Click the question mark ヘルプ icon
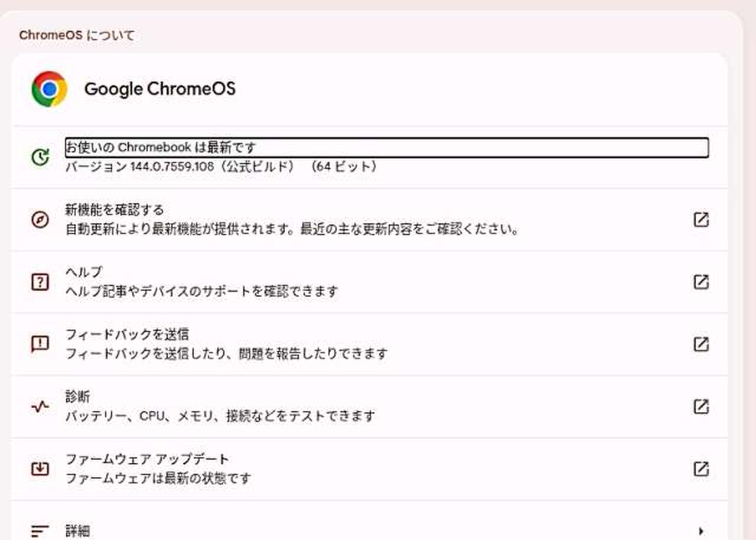Image resolution: width=756 pixels, height=540 pixels. [x=40, y=282]
